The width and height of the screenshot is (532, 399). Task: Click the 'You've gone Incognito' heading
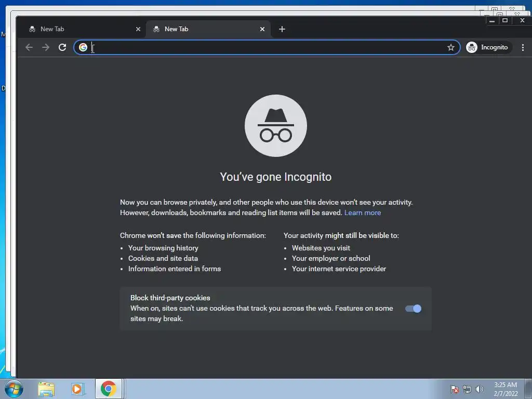276,177
